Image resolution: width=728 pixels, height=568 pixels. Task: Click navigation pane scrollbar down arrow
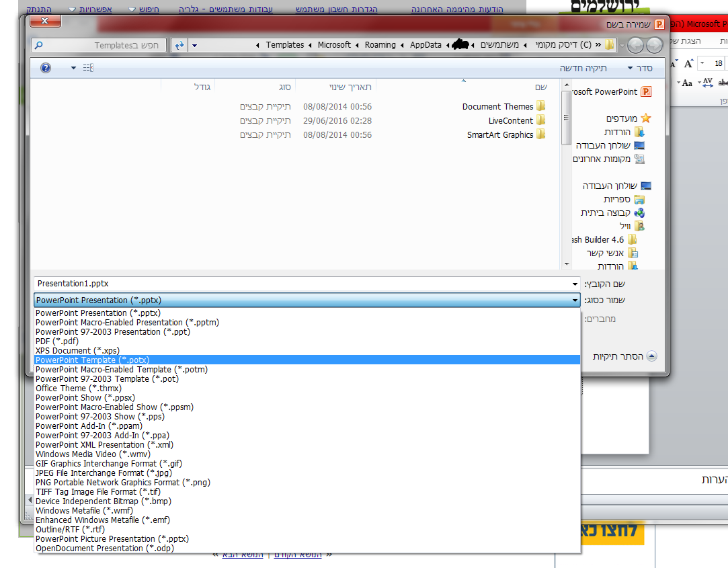coord(567,263)
